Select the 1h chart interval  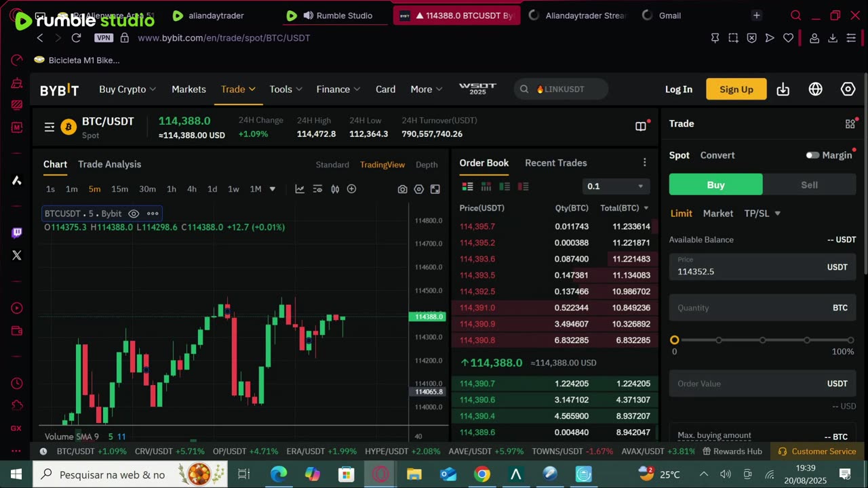click(172, 189)
